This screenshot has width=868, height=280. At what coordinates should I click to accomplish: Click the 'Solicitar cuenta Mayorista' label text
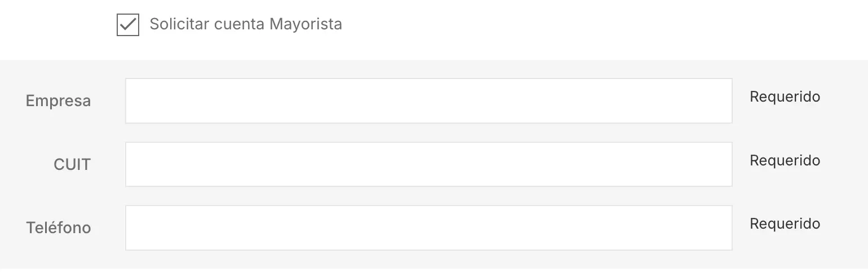tap(246, 24)
